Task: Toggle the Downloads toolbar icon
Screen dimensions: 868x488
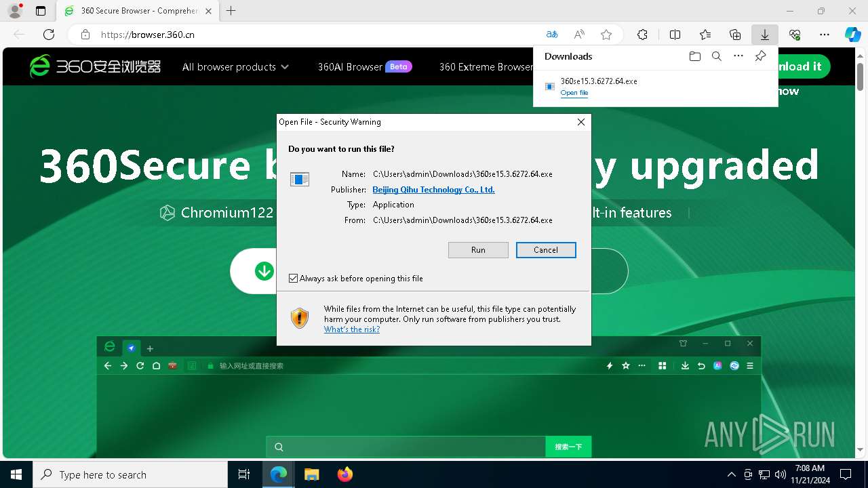Action: pos(765,35)
